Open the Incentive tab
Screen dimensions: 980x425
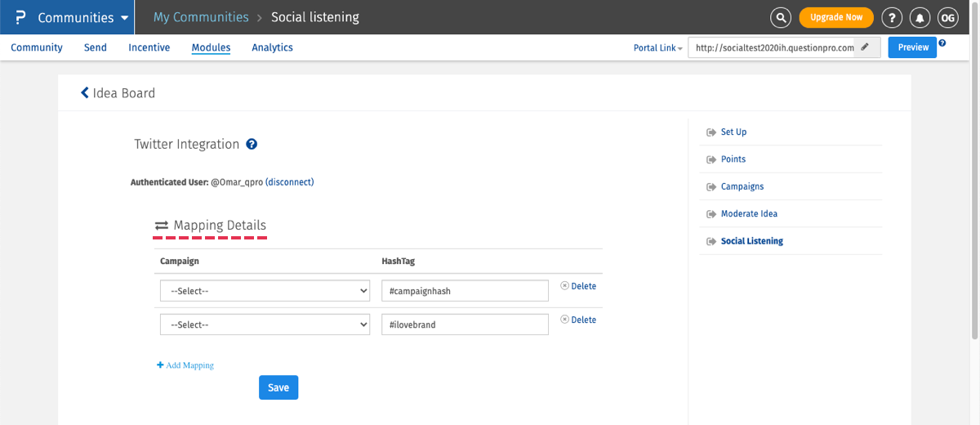149,47
